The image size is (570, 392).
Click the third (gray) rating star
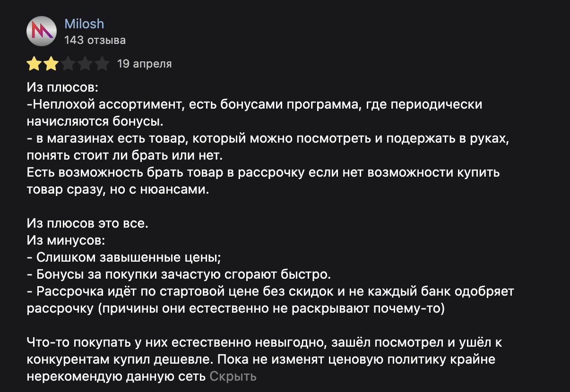(68, 64)
